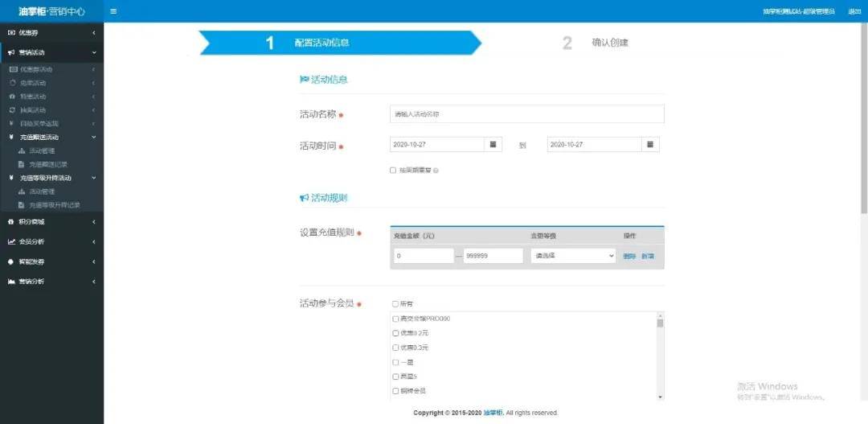Click the 优惠券 sidebar icon

(x=11, y=32)
